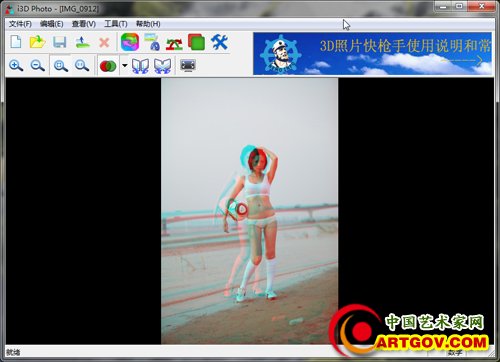Zoom out with the minus magnifier
The image size is (500, 362).
pos(37,65)
